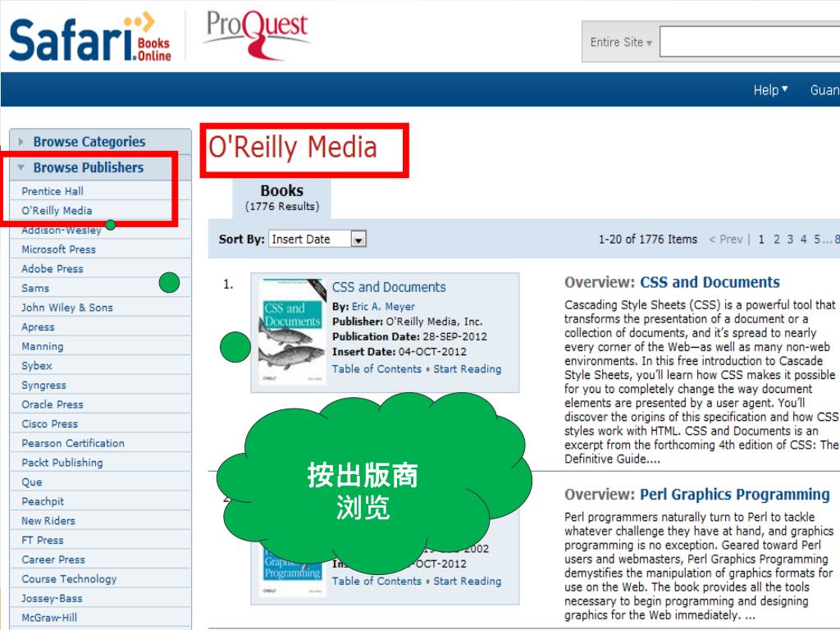Image resolution: width=840 pixels, height=630 pixels.
Task: Open Table of Contents for Perl Graphics Programming
Action: [x=377, y=581]
